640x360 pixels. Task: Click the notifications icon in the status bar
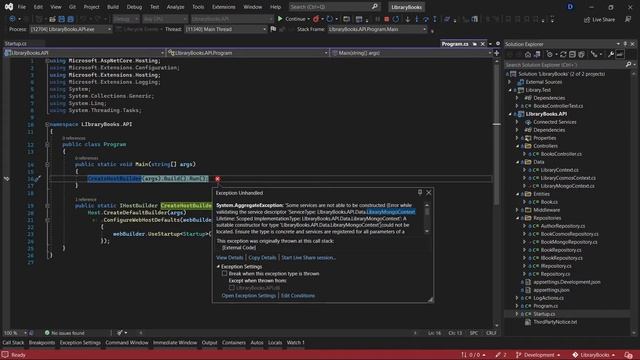click(629, 355)
